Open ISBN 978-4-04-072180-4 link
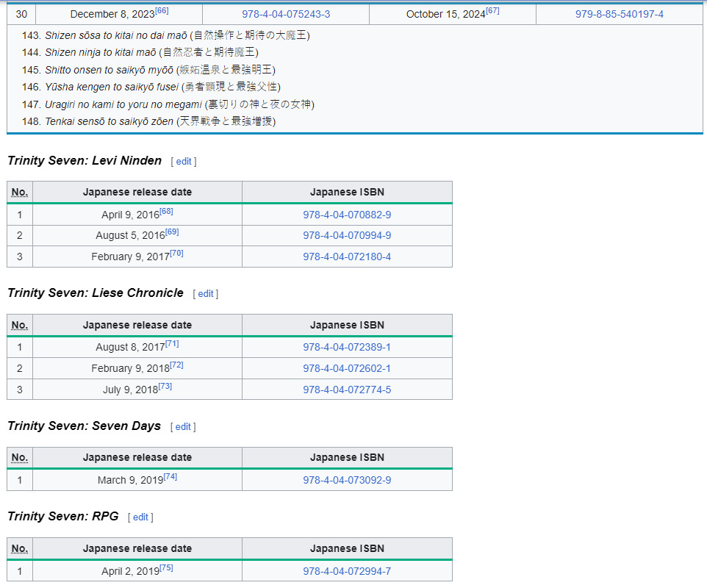Screen dimensions: 707x588 347,257
